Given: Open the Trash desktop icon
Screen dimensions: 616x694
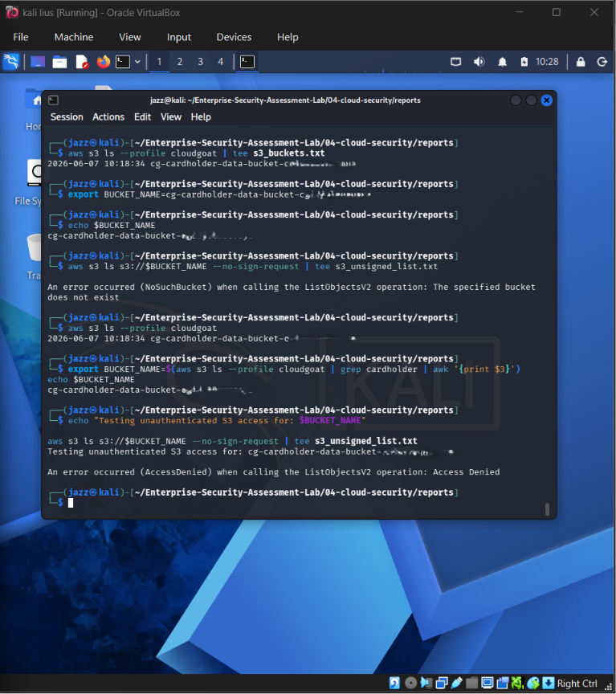Looking at the screenshot, I should pyautogui.click(x=35, y=257).
